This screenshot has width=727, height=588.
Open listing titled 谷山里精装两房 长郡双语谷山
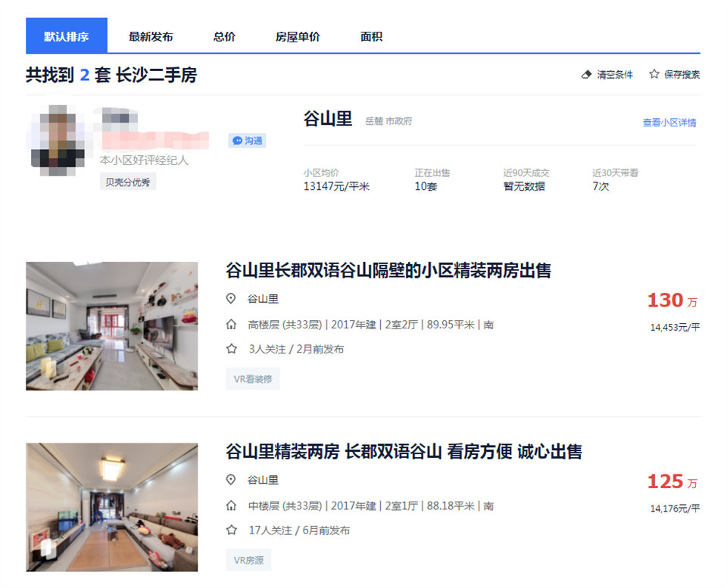tap(404, 452)
